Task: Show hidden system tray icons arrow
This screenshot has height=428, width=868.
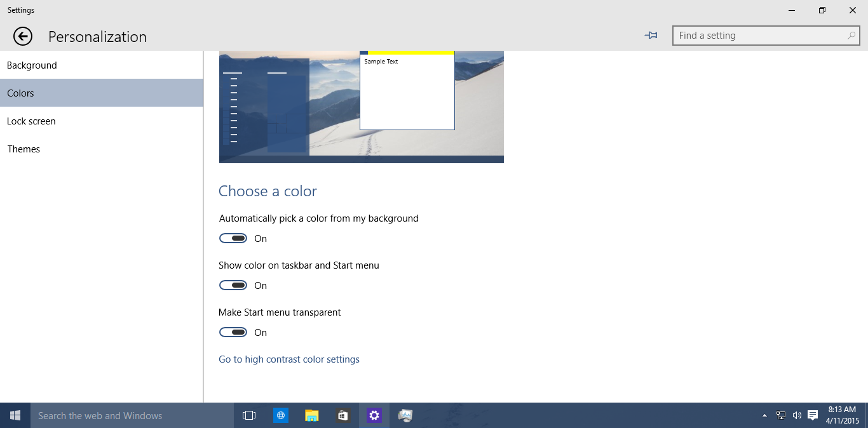Action: coord(764,415)
